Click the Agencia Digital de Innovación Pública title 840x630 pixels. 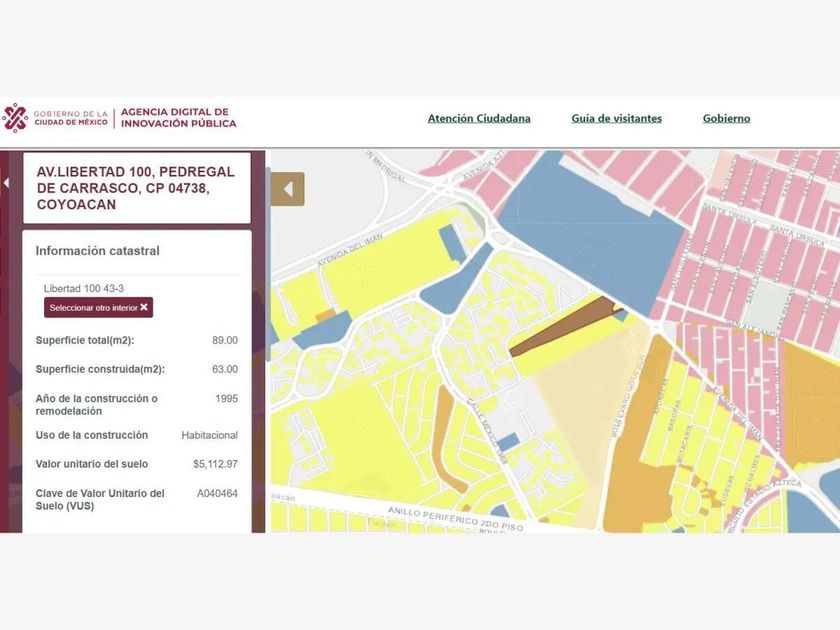point(178,118)
